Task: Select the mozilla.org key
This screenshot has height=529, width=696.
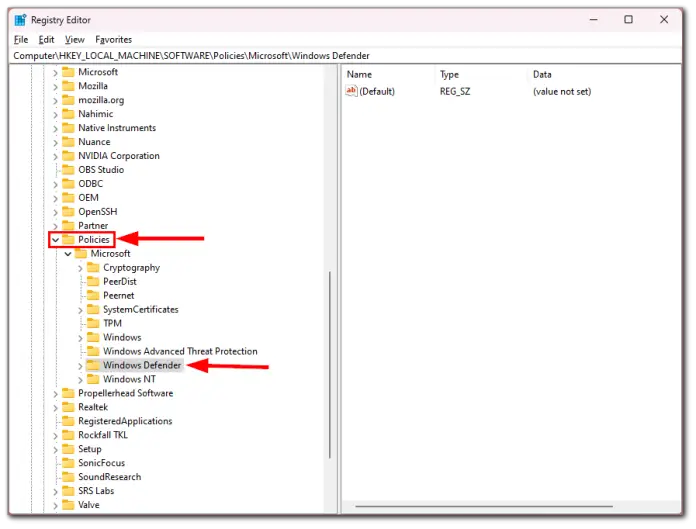Action: [x=101, y=100]
